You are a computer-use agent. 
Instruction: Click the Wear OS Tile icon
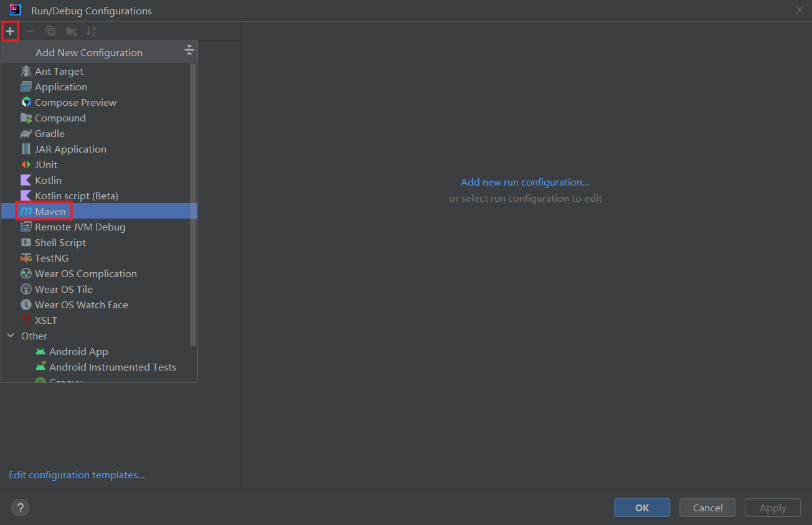(x=26, y=289)
